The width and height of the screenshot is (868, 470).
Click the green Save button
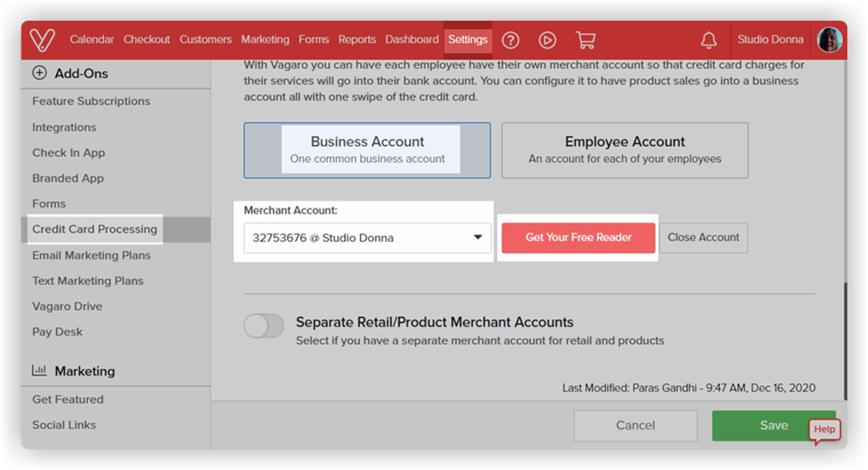point(774,425)
